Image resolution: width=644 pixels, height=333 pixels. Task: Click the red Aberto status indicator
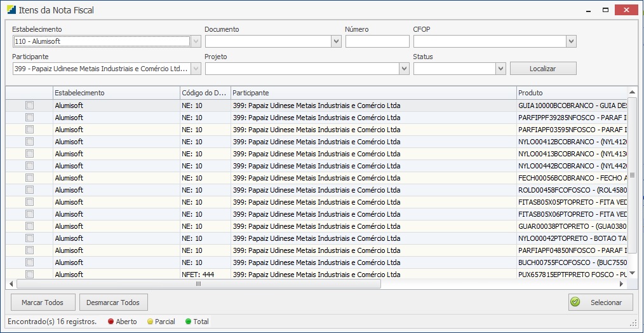[111, 322]
